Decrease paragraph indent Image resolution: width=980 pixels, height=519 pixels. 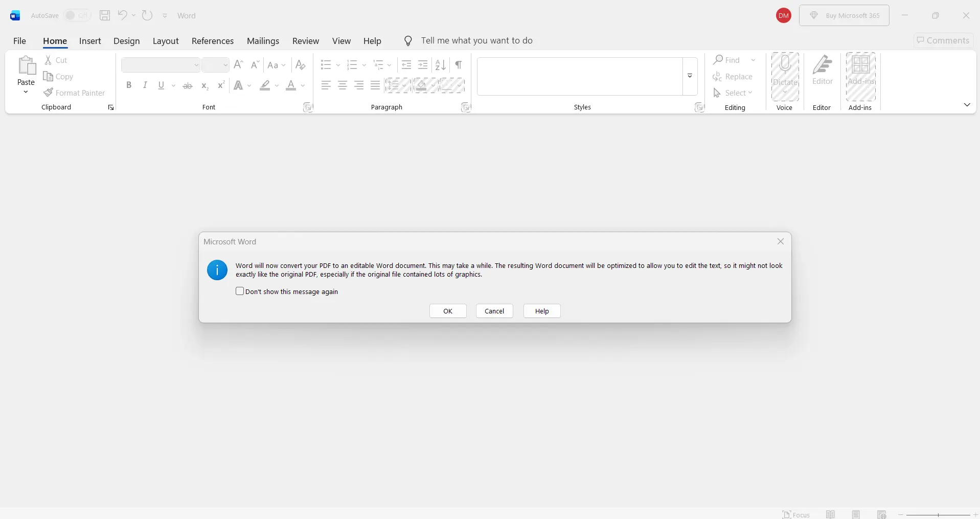406,65
